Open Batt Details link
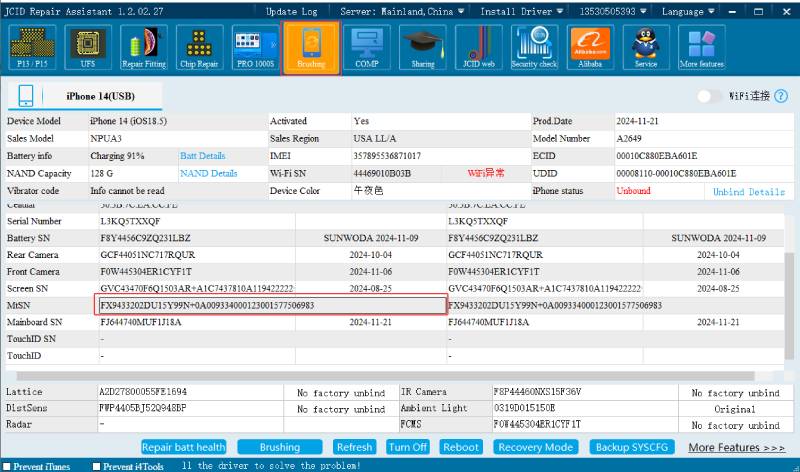This screenshot has height=472, width=800. pos(203,156)
